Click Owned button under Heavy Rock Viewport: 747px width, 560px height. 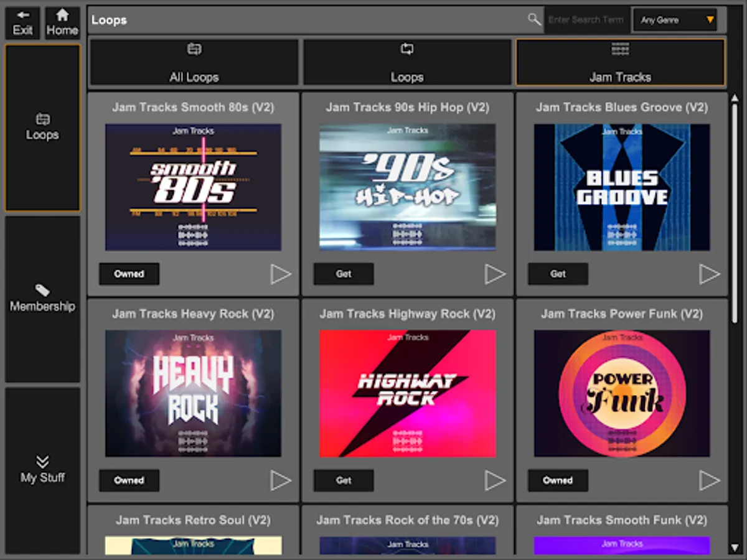129,480
